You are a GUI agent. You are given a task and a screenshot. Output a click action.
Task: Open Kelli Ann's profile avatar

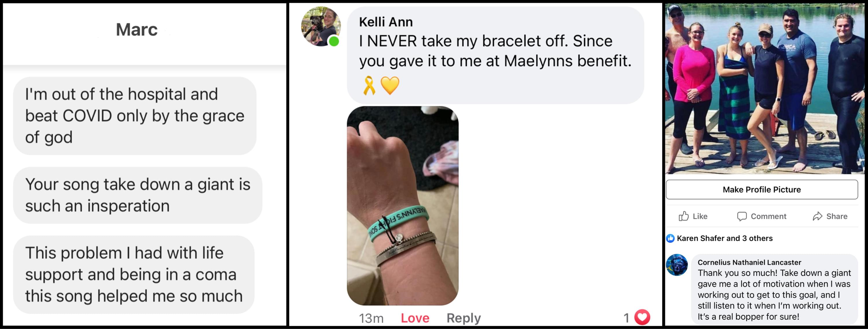point(321,26)
